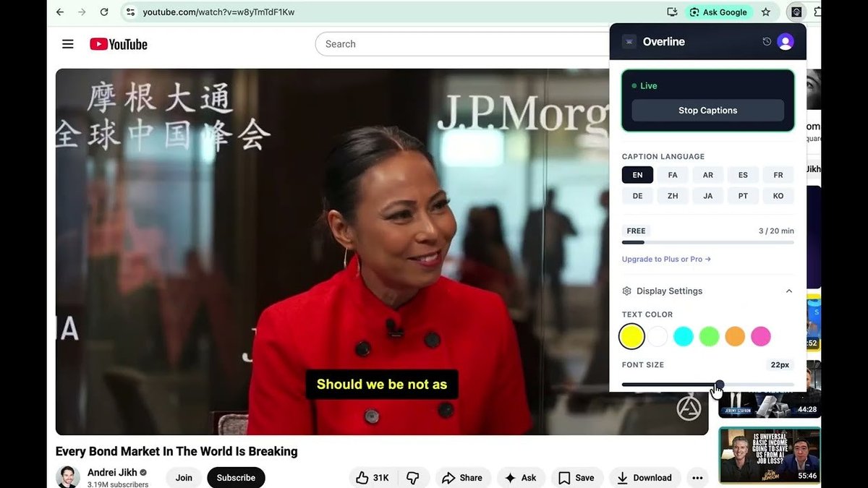The height and width of the screenshot is (488, 868).
Task: Click the font size slider handle
Action: coord(719,385)
